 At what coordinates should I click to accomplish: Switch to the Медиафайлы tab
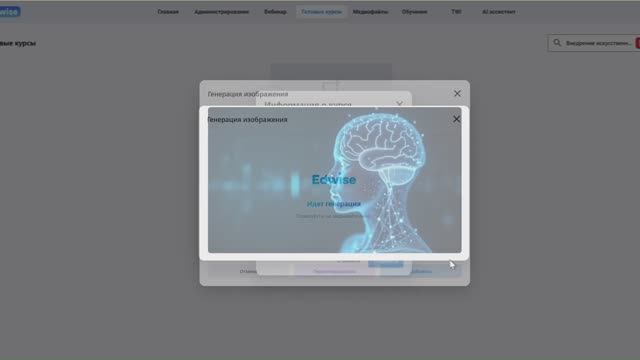pyautogui.click(x=370, y=12)
